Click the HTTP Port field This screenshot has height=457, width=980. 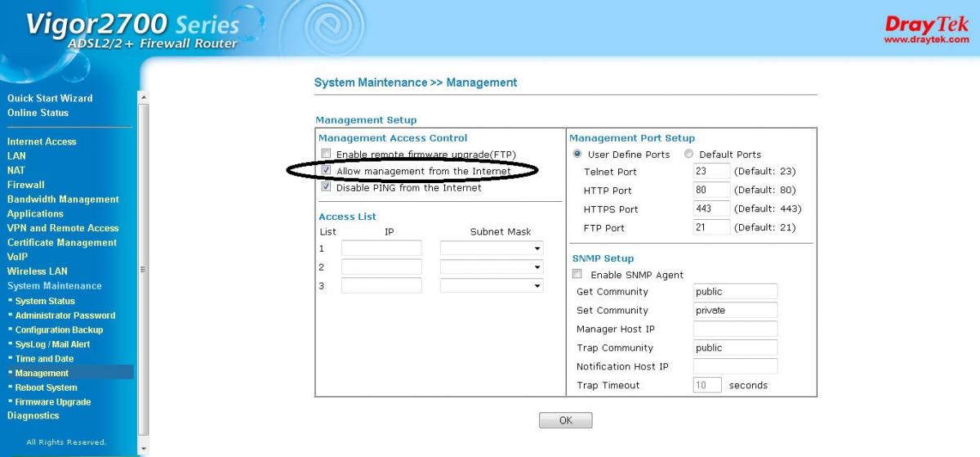pos(711,190)
